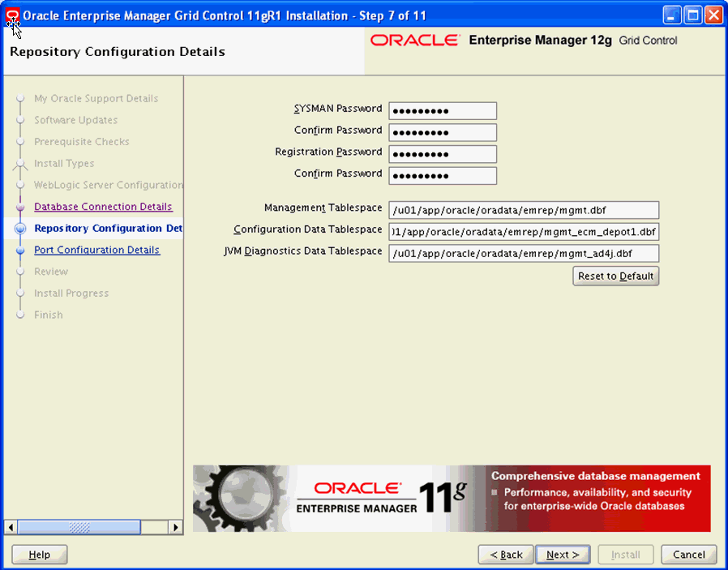Click the Oracle Enterprise Manager 11g banner

452,499
